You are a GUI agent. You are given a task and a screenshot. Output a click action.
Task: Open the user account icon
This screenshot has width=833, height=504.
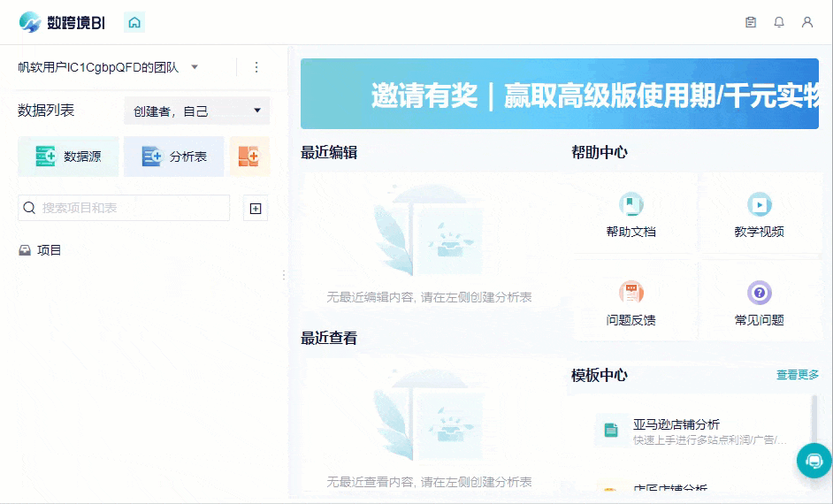(807, 22)
